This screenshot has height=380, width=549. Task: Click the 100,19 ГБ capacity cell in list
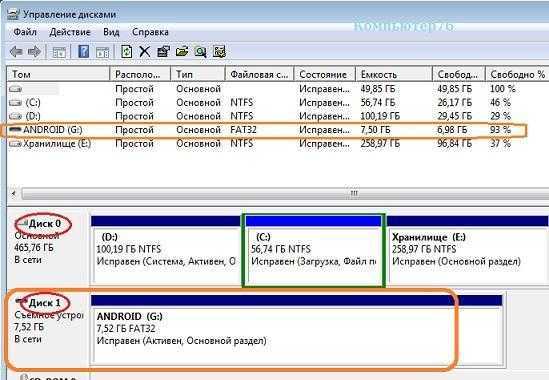point(380,116)
